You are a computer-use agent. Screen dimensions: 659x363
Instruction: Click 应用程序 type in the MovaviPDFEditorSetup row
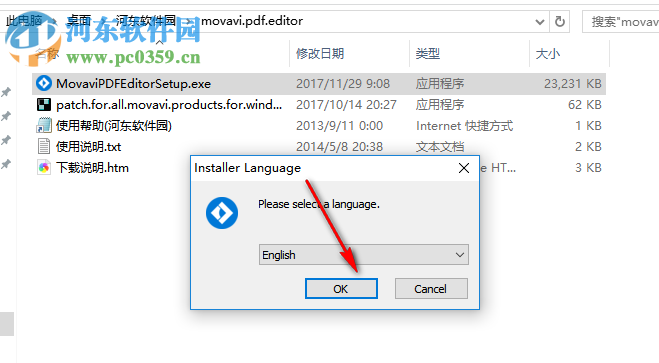click(440, 84)
